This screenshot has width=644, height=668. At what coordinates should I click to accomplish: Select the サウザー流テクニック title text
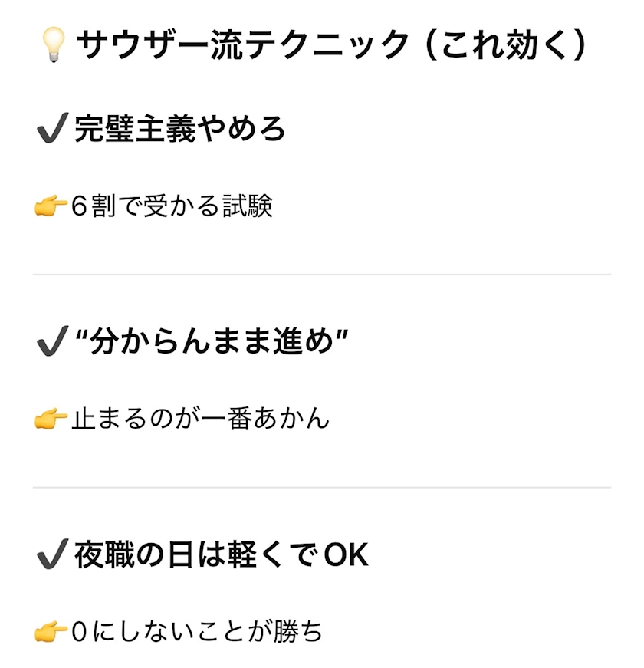[x=244, y=46]
